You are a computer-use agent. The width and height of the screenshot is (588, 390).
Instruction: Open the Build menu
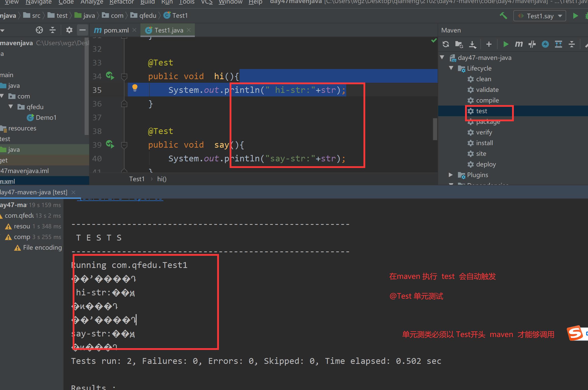[148, 2]
